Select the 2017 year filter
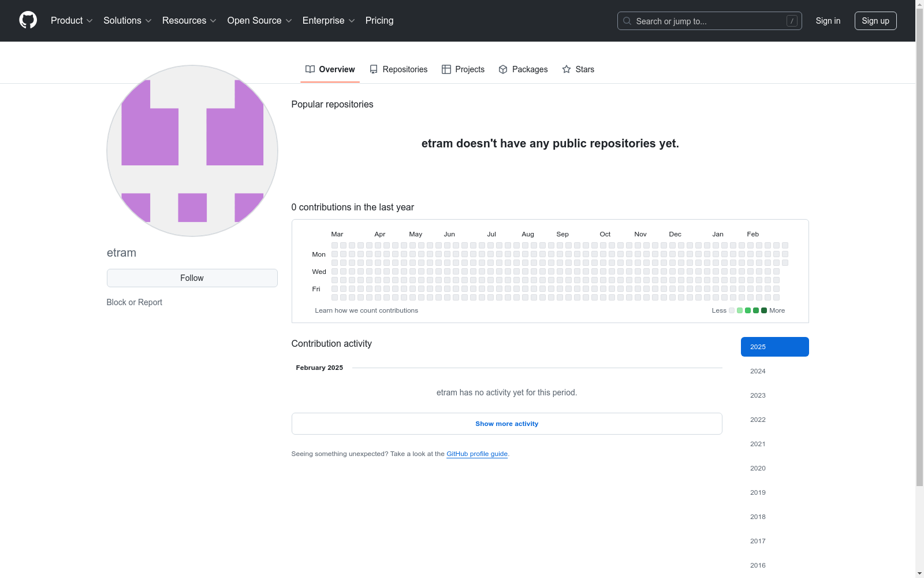Viewport: 924px width, 578px height. click(775, 541)
